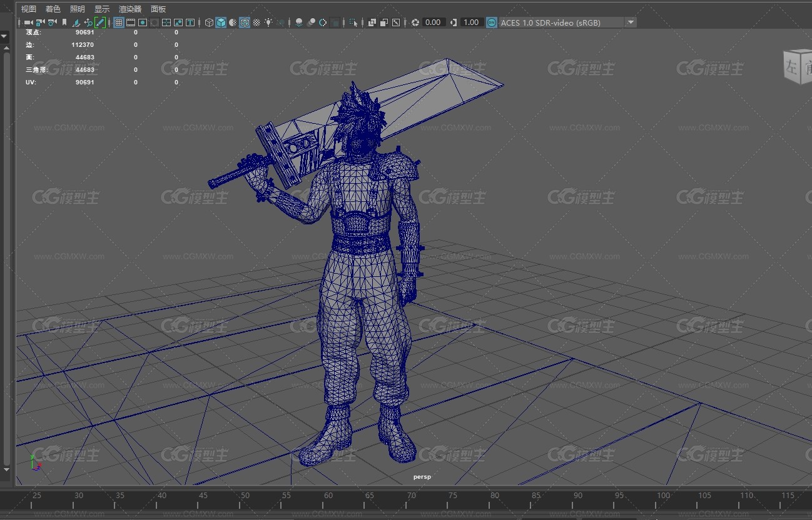Click the 顶点 (Verts) count 90691
This screenshot has width=812, height=520.
point(84,32)
